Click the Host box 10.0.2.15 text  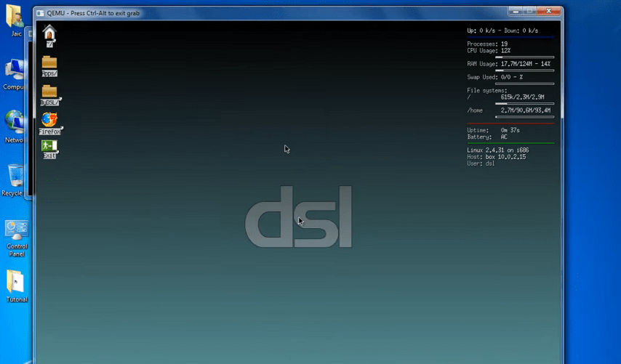point(496,157)
